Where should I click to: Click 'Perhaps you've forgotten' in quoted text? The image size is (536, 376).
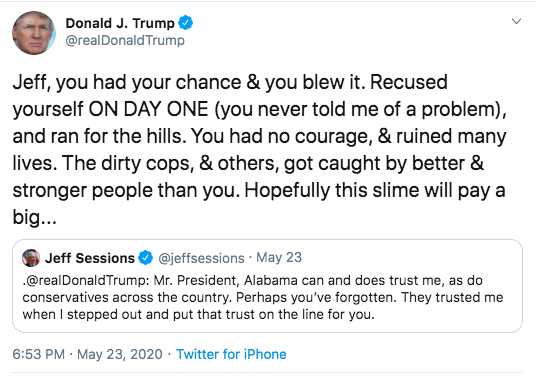click(316, 297)
